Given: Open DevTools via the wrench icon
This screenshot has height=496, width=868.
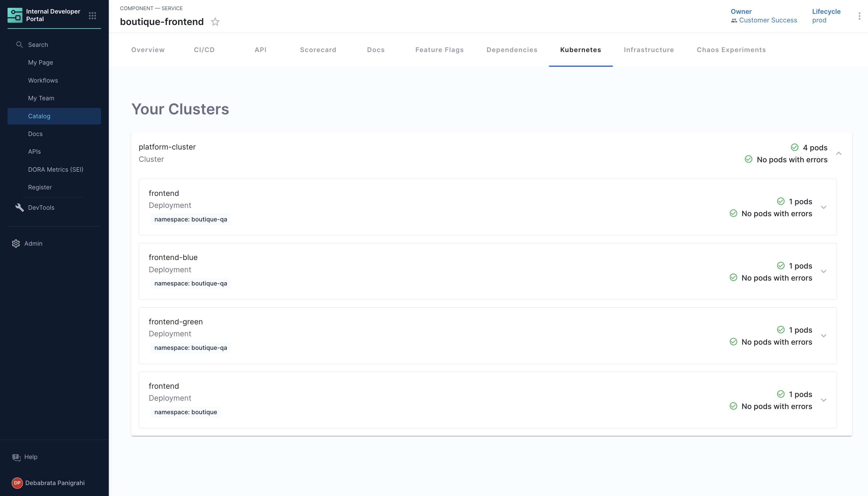Looking at the screenshot, I should 20,207.
